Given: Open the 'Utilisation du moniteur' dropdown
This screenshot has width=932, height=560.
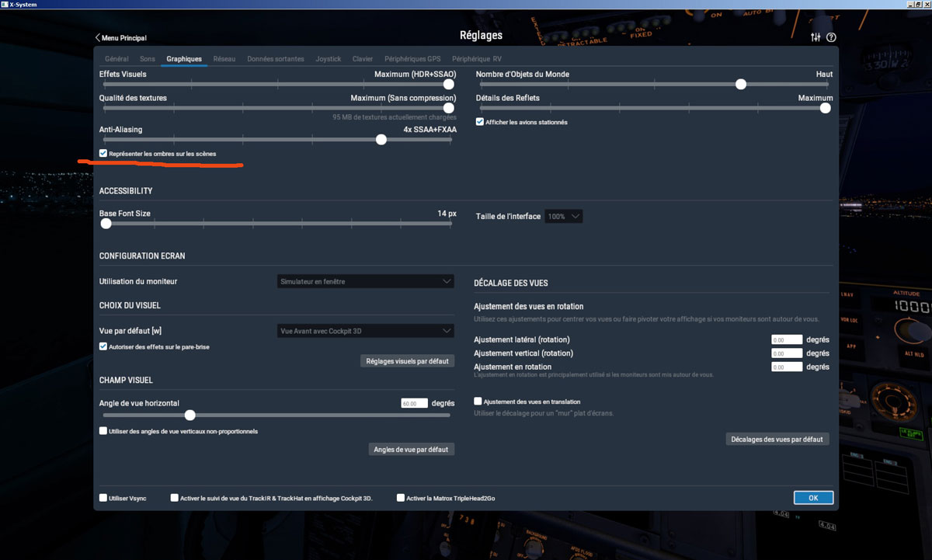Looking at the screenshot, I should pos(365,281).
